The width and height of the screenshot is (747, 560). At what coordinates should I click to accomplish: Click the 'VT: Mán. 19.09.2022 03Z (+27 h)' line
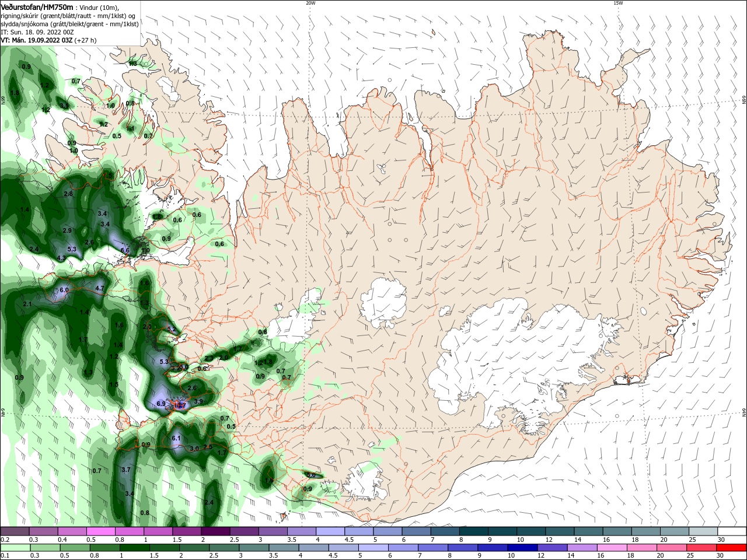point(48,40)
